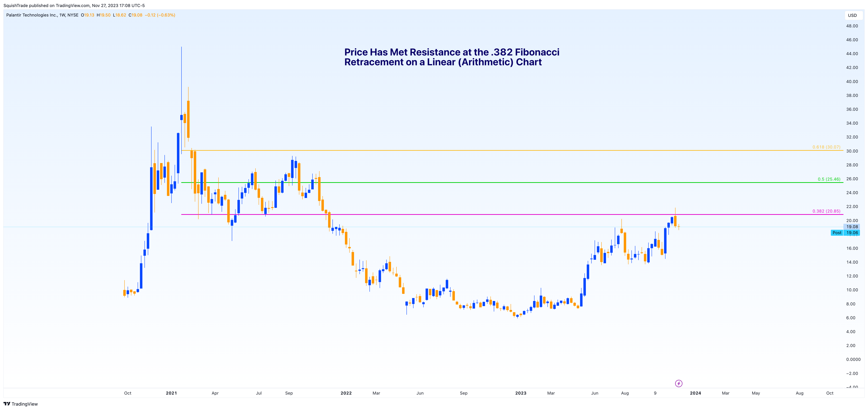Click the 20.00 price axis value
The width and height of the screenshot is (868, 410).
tap(852, 220)
